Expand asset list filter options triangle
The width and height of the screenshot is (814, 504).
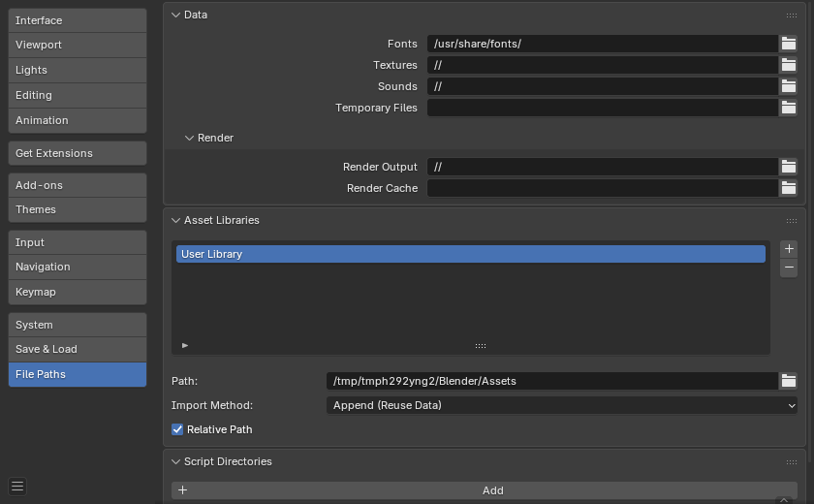click(x=185, y=345)
